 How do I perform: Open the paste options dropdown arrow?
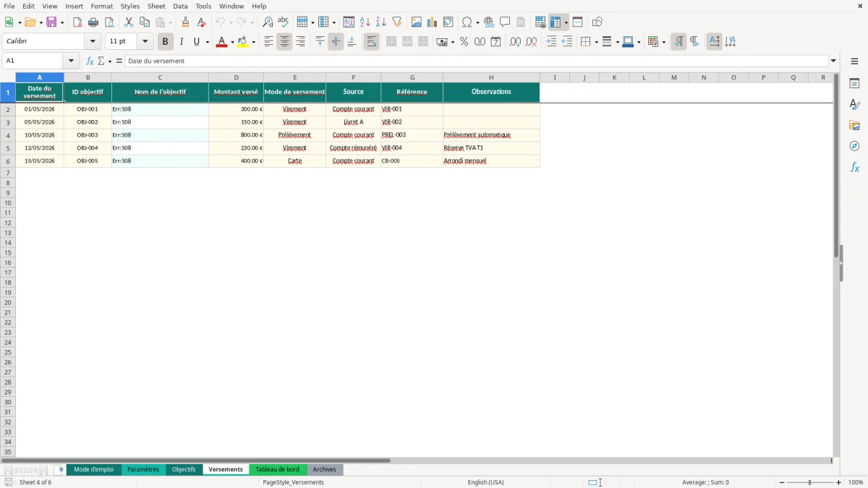pyautogui.click(x=171, y=22)
